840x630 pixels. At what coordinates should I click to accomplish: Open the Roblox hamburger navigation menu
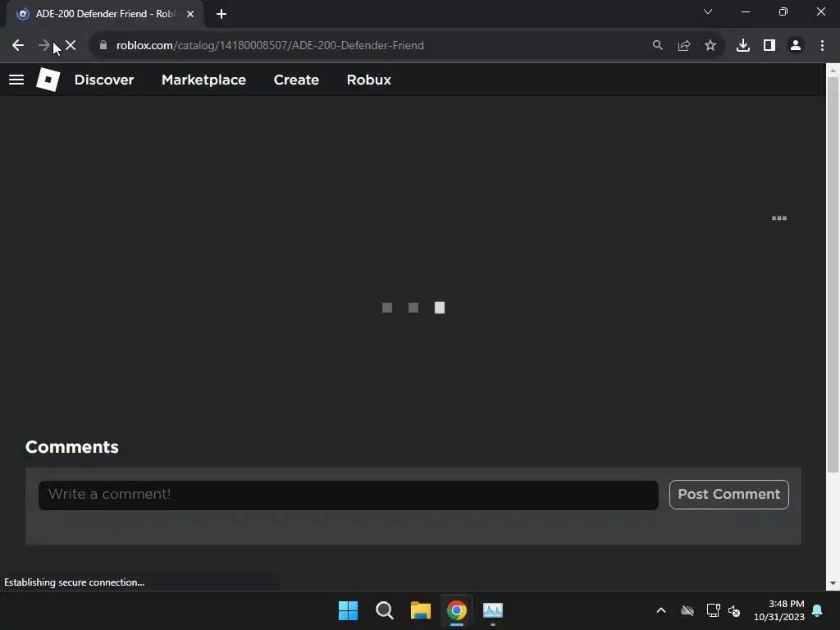(16, 80)
